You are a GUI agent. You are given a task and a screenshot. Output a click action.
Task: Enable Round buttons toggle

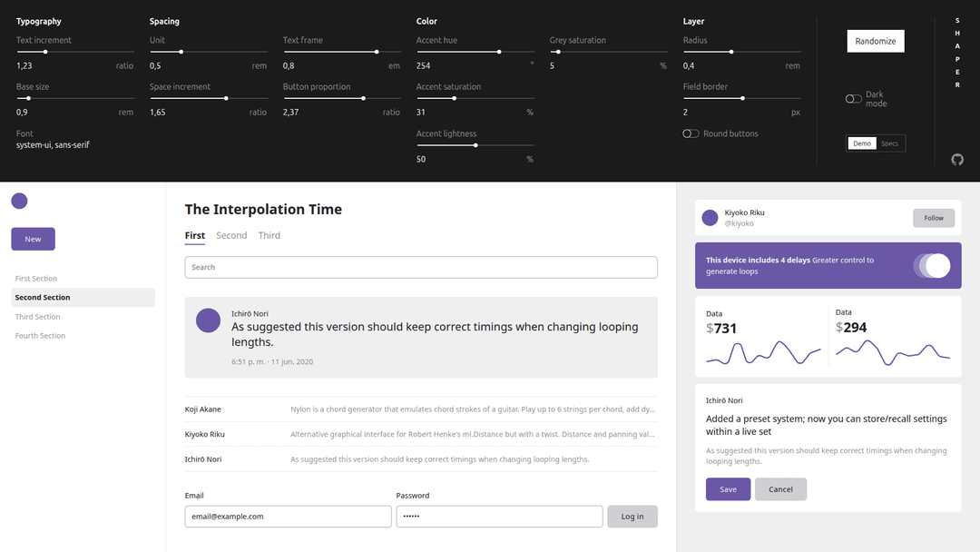pyautogui.click(x=691, y=133)
